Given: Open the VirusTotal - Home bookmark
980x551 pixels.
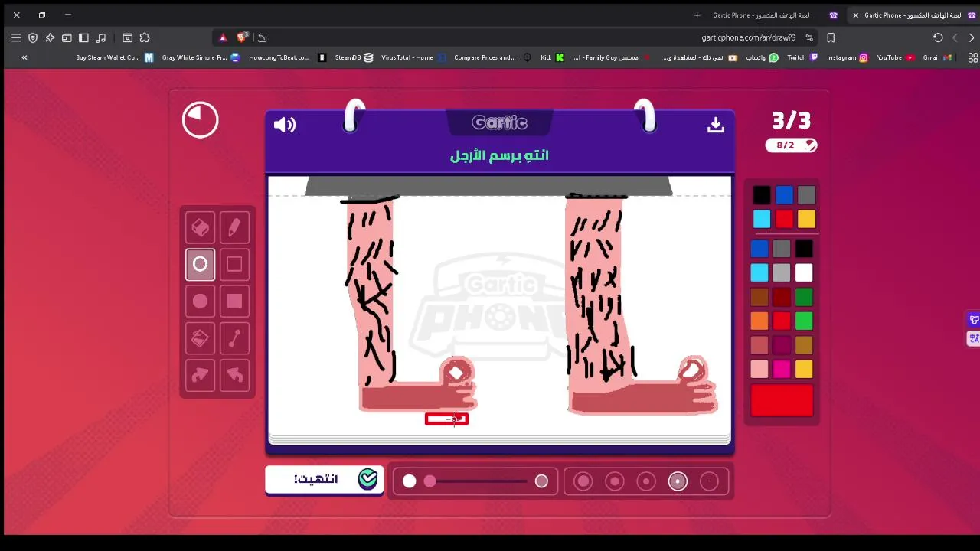Looking at the screenshot, I should pyautogui.click(x=413, y=57).
